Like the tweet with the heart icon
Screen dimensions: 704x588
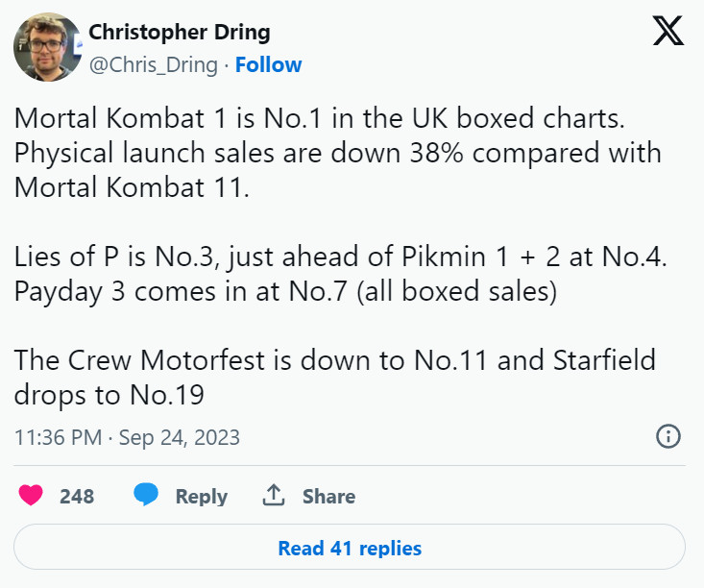point(32,496)
